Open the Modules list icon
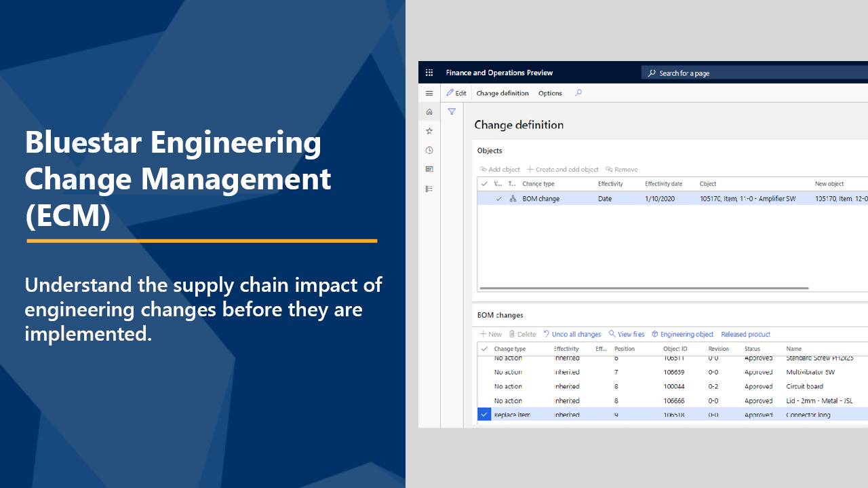Screen dimensions: 868x488 click(x=429, y=189)
